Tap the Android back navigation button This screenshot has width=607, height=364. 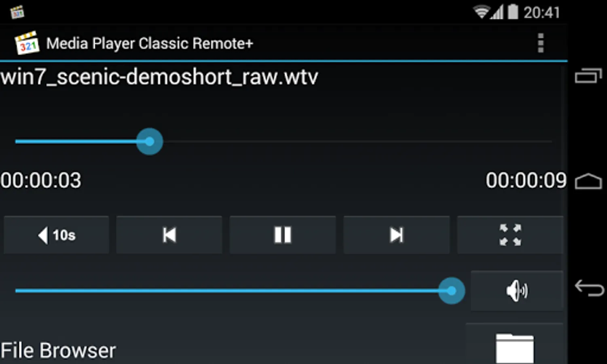click(x=589, y=288)
